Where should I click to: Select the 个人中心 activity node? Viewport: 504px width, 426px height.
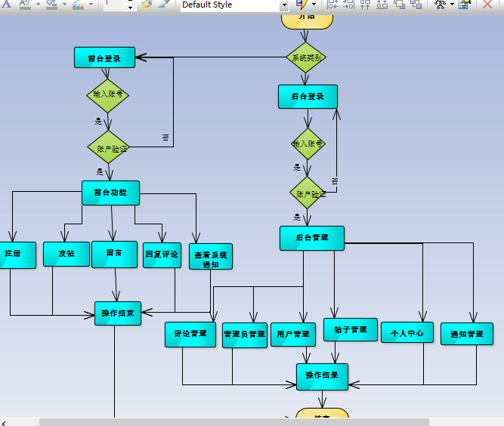[407, 332]
